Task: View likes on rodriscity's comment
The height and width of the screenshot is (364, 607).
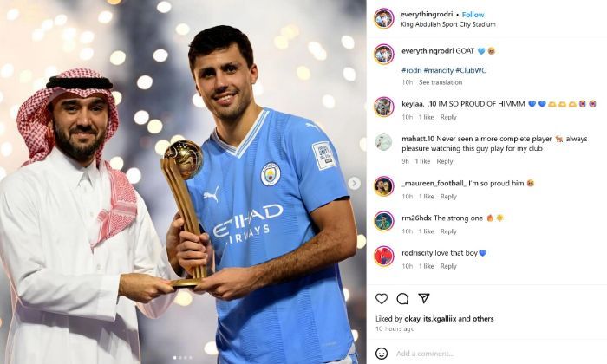Action: tap(427, 266)
